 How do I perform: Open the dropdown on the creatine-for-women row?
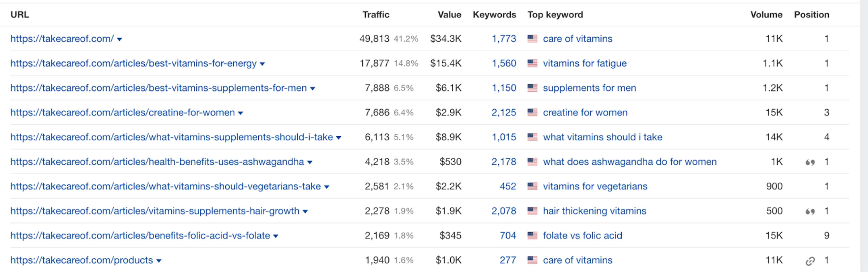(240, 113)
